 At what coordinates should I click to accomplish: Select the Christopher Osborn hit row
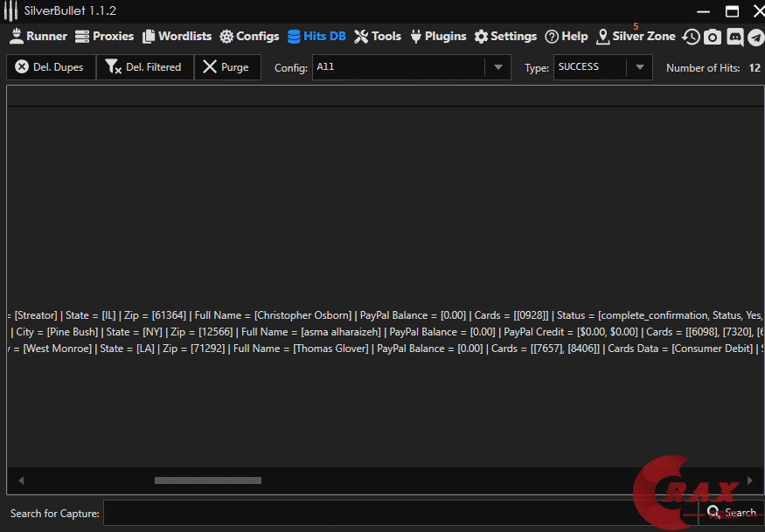386,315
